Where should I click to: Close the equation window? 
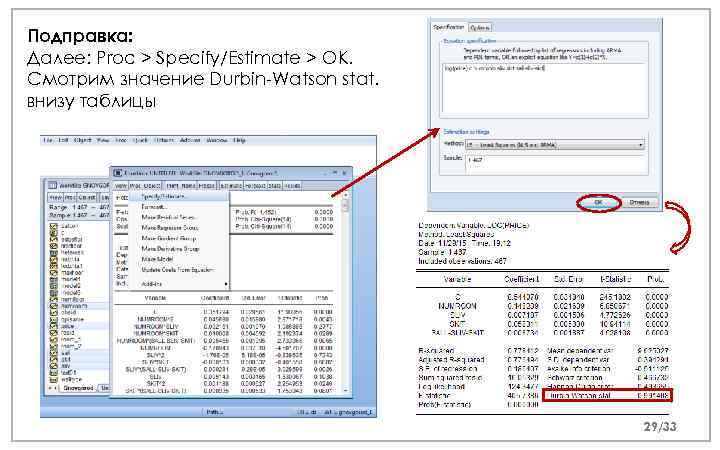click(x=344, y=173)
